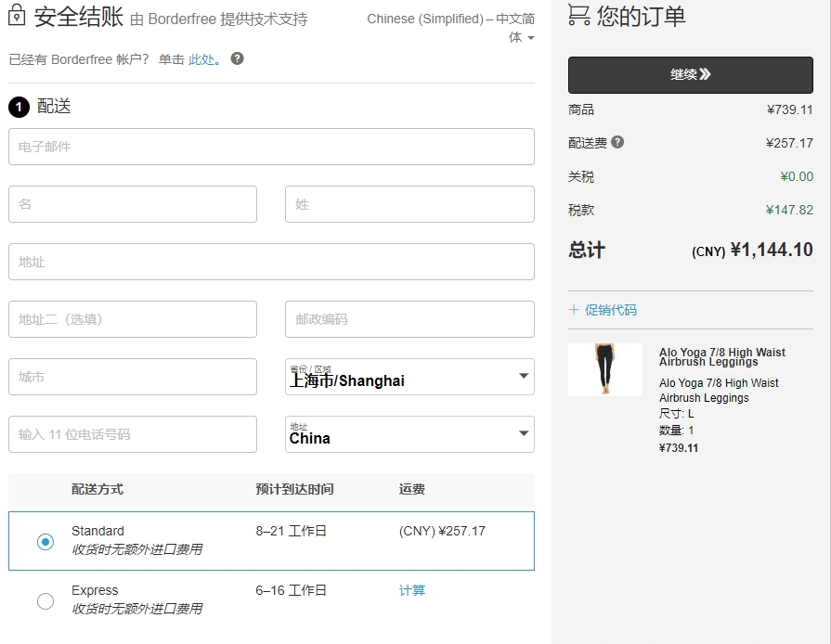Click the Alo Yoga leggings product thumbnail
831x644 pixels.
click(605, 369)
